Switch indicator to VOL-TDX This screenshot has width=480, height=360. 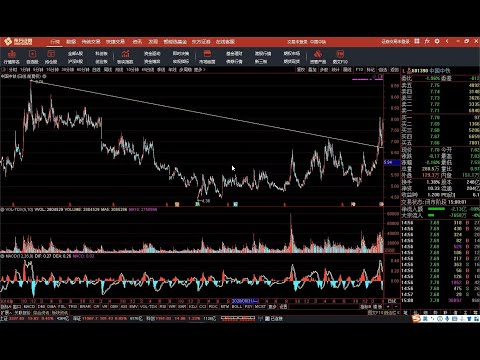point(149,306)
